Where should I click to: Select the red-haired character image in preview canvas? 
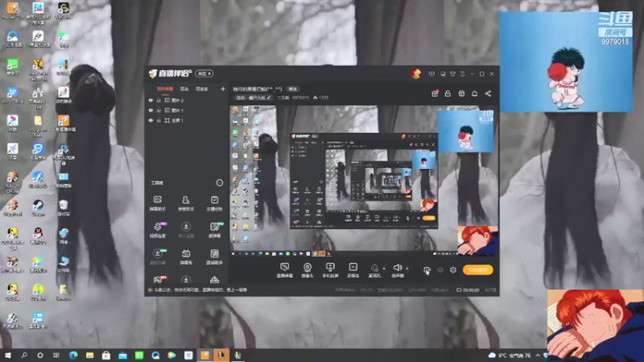point(477,241)
